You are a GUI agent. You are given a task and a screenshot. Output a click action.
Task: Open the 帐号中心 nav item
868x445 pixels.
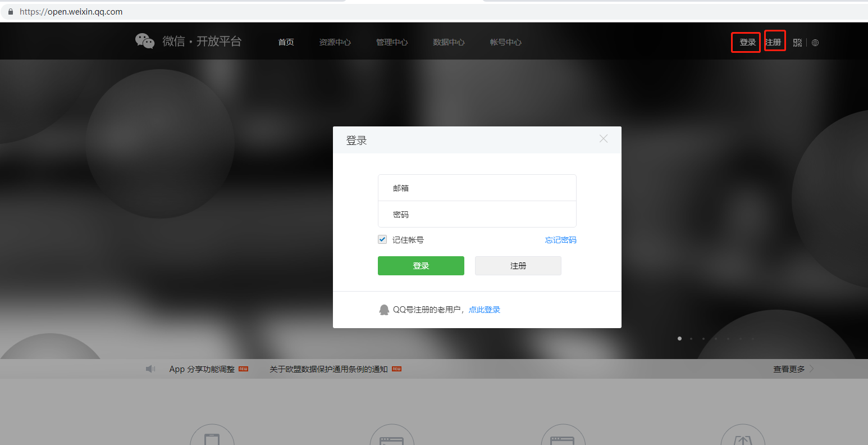(506, 42)
